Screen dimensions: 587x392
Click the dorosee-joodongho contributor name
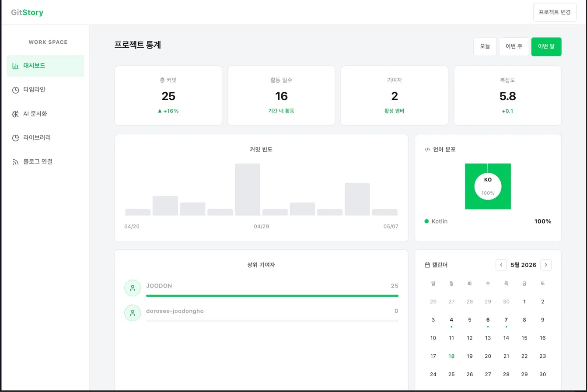pyautogui.click(x=175, y=311)
